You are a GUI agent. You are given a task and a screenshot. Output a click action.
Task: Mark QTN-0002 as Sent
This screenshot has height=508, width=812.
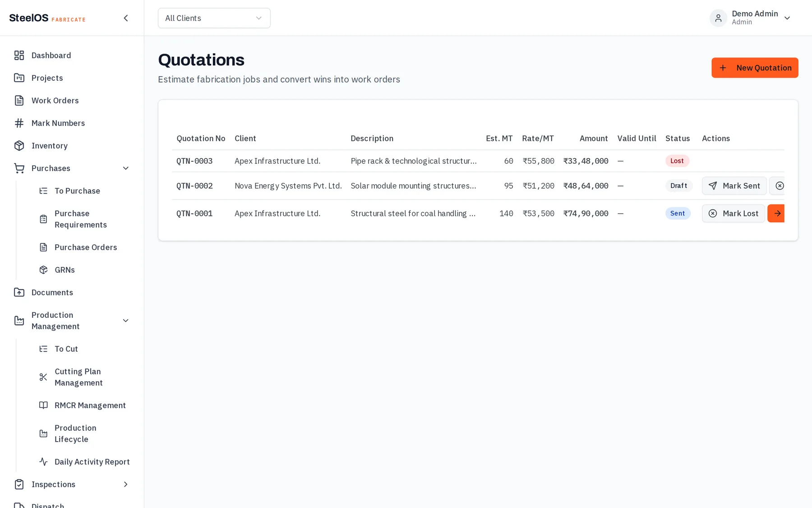[734, 186]
